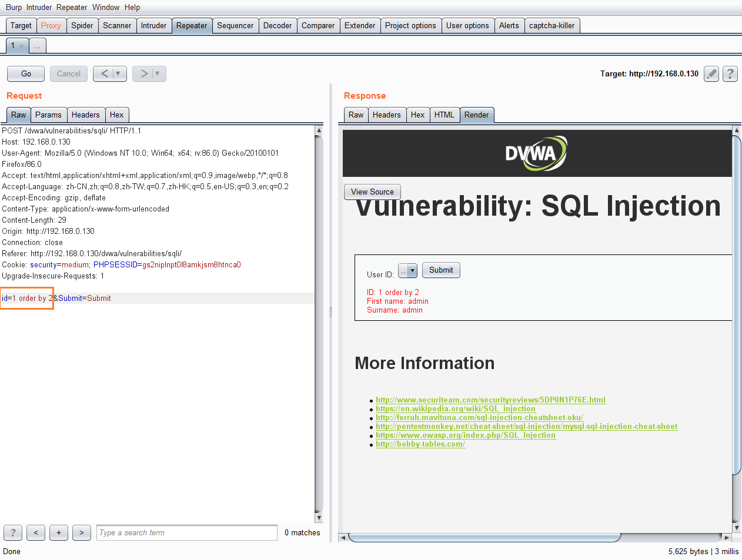742x560 pixels.
Task: Open the Burp menu
Action: coord(14,7)
